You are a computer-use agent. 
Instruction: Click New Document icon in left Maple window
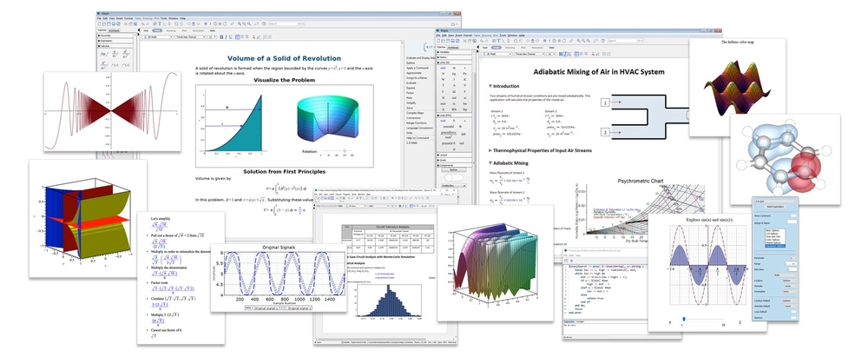click(99, 23)
